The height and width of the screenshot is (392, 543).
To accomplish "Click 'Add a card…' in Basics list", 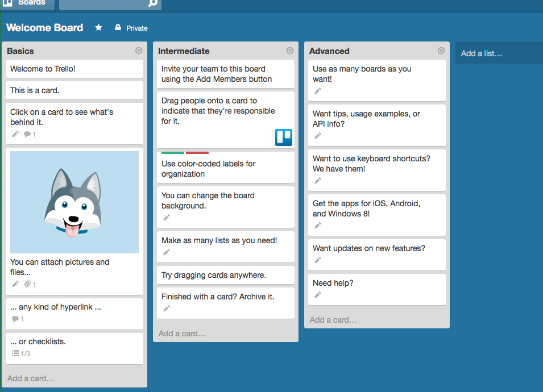I will pyautogui.click(x=31, y=378).
